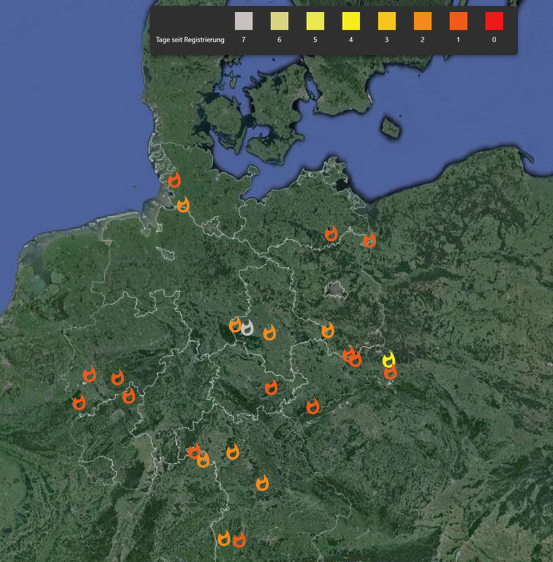The width and height of the screenshot is (553, 562).
Task: Open the northernmost fire marker on the North Sea coast
Action: pyautogui.click(x=175, y=180)
